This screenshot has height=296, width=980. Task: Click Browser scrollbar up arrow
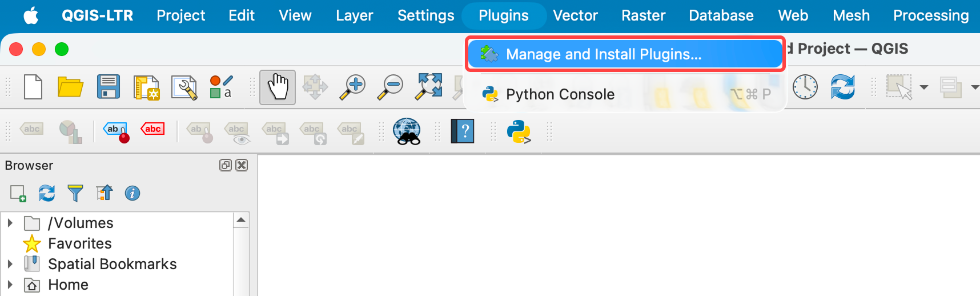click(241, 220)
